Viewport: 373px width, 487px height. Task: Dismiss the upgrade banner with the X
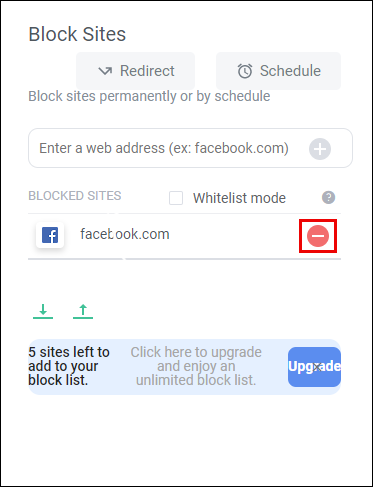pos(318,367)
